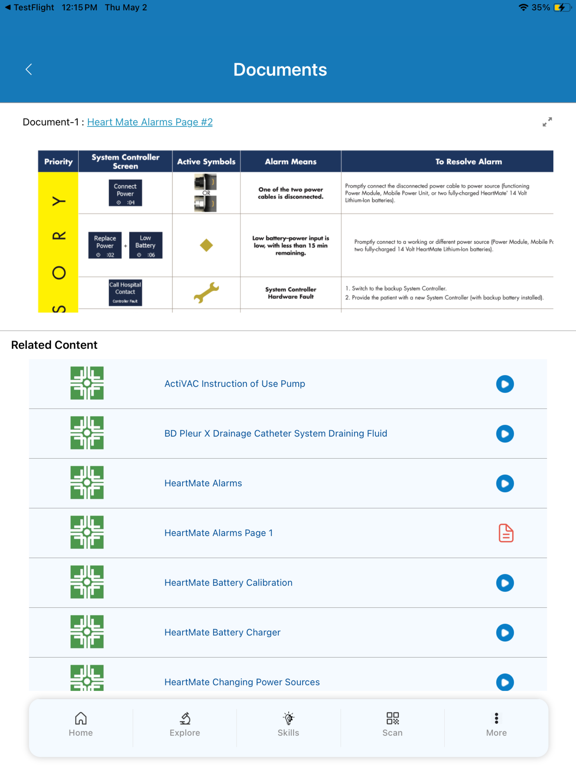
Task: Play HeartMate Changing Power Sources video
Action: (x=505, y=682)
